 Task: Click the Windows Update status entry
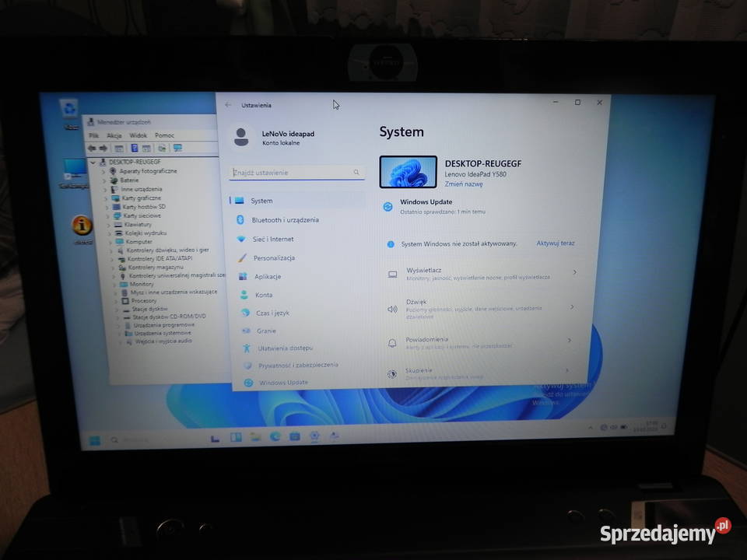coord(435,206)
